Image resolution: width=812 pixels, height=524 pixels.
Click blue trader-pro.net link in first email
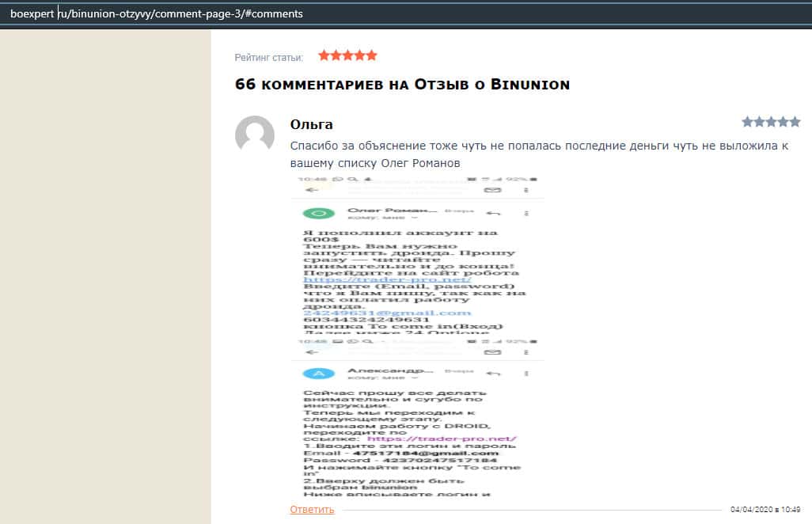coord(387,279)
